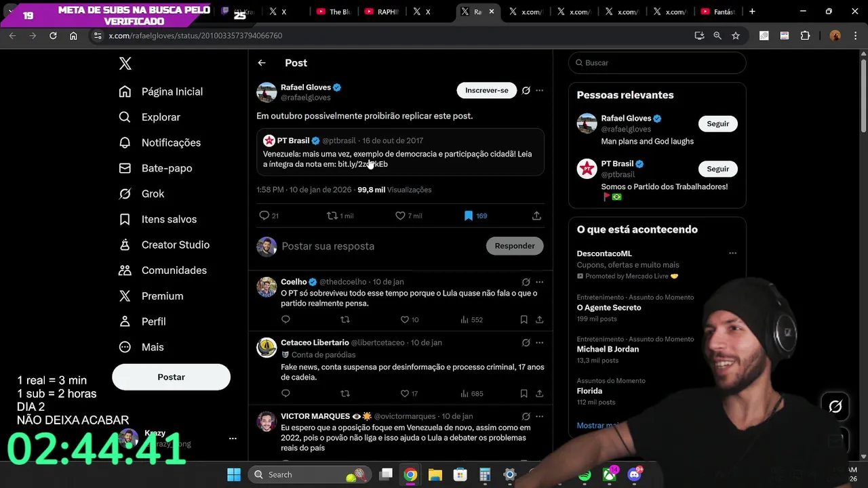Open the more options for the DescontacoML promotion
Screen dimensions: 868x488
[x=732, y=253]
